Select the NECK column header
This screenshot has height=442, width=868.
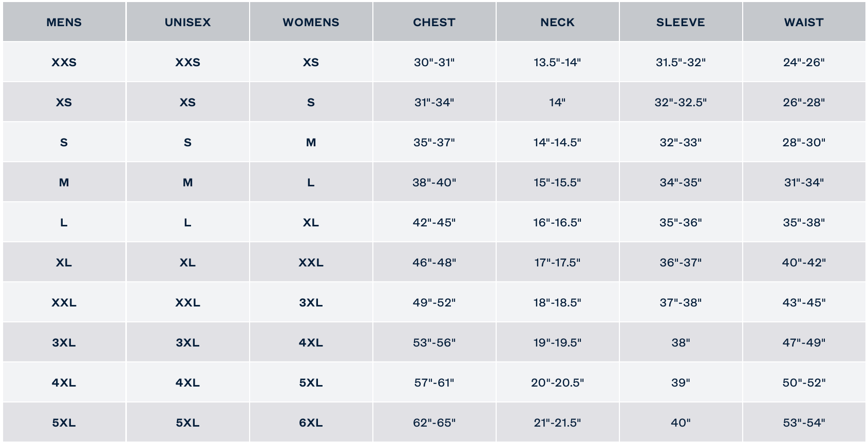tap(557, 23)
